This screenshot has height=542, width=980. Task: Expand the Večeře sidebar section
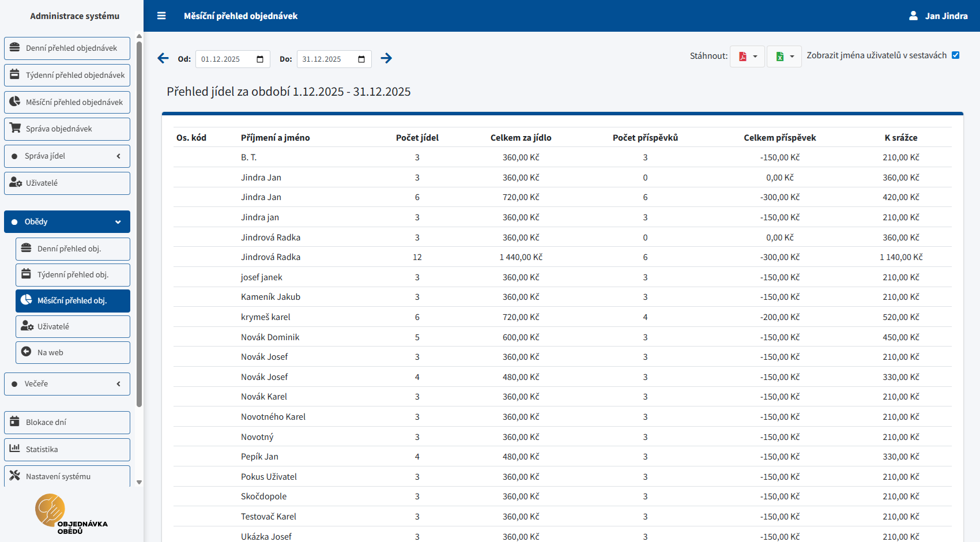(x=67, y=384)
